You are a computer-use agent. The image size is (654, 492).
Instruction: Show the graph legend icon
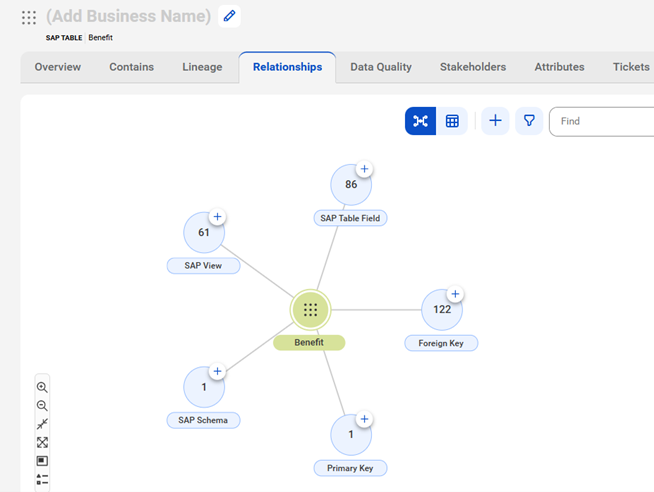pos(42,479)
